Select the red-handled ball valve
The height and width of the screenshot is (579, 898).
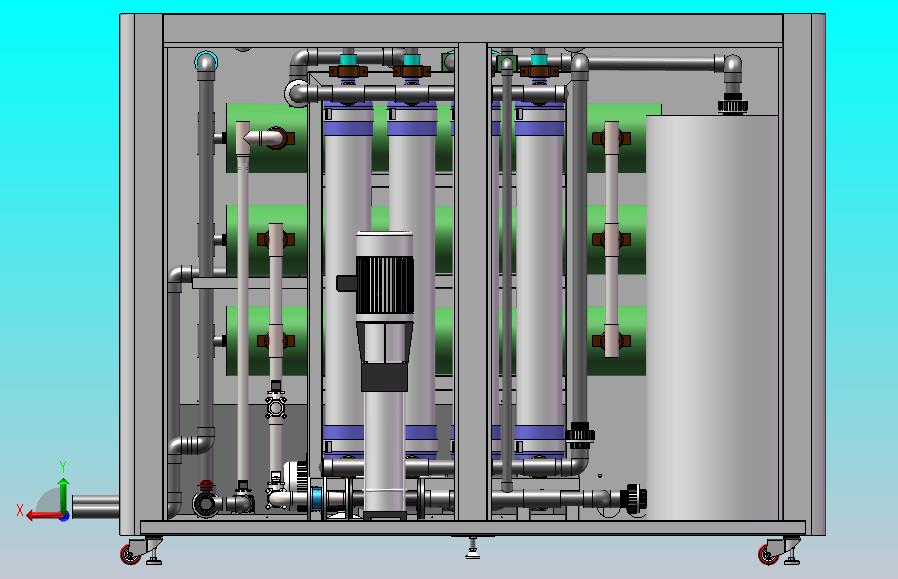(x=206, y=498)
